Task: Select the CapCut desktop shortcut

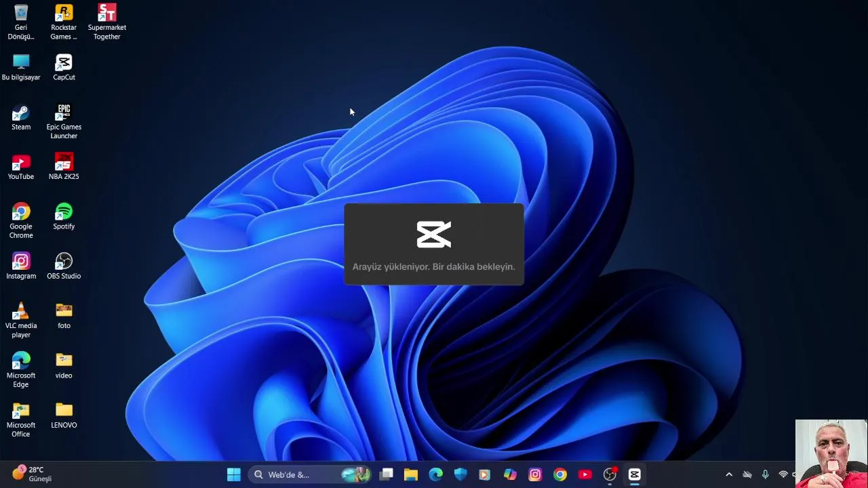Action: point(64,68)
